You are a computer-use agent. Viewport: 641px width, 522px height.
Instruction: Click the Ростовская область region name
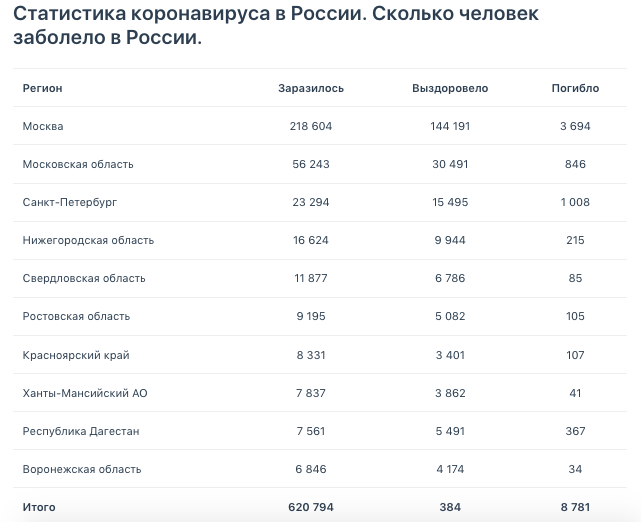(76, 316)
